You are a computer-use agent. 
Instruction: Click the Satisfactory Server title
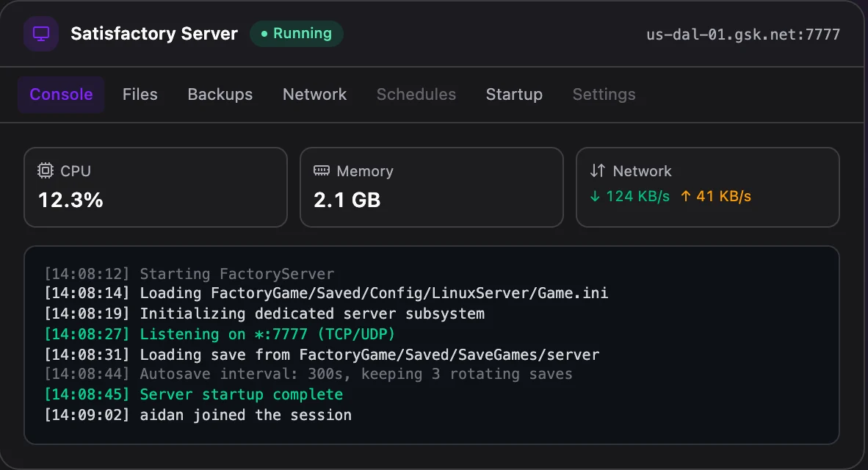point(154,34)
